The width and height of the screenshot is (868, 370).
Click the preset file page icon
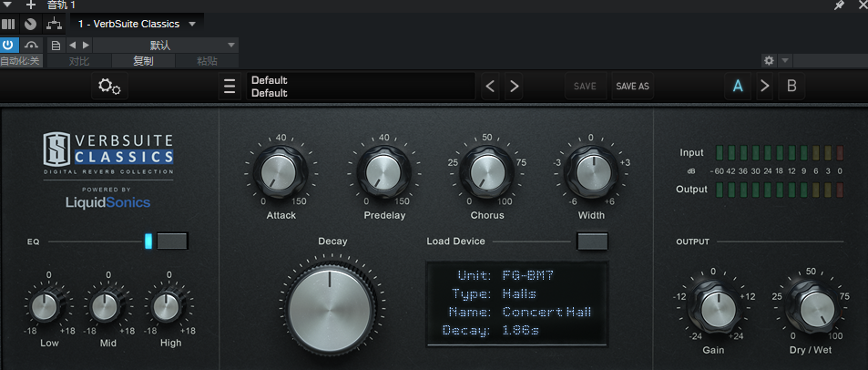click(56, 45)
